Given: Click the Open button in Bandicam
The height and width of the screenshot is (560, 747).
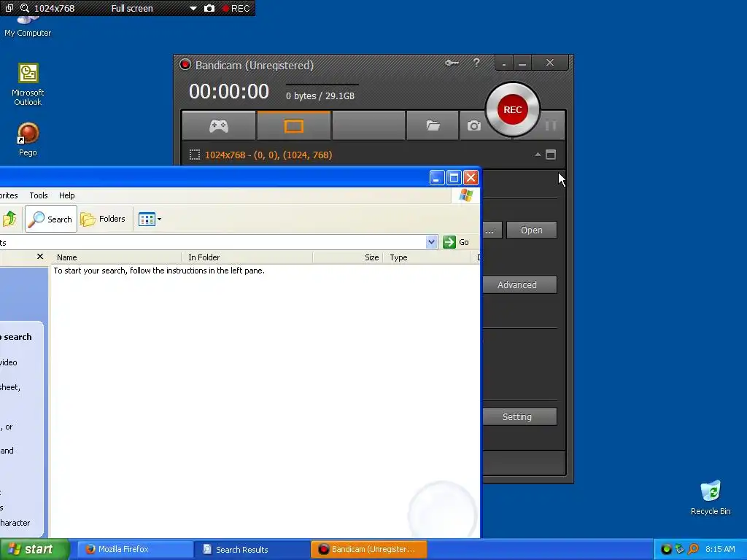Looking at the screenshot, I should point(532,230).
